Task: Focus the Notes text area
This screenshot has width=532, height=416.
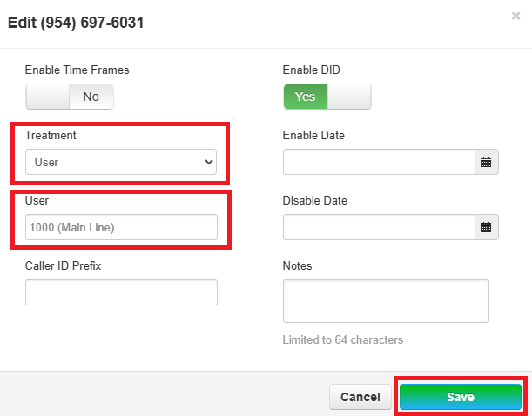Action: 386,300
